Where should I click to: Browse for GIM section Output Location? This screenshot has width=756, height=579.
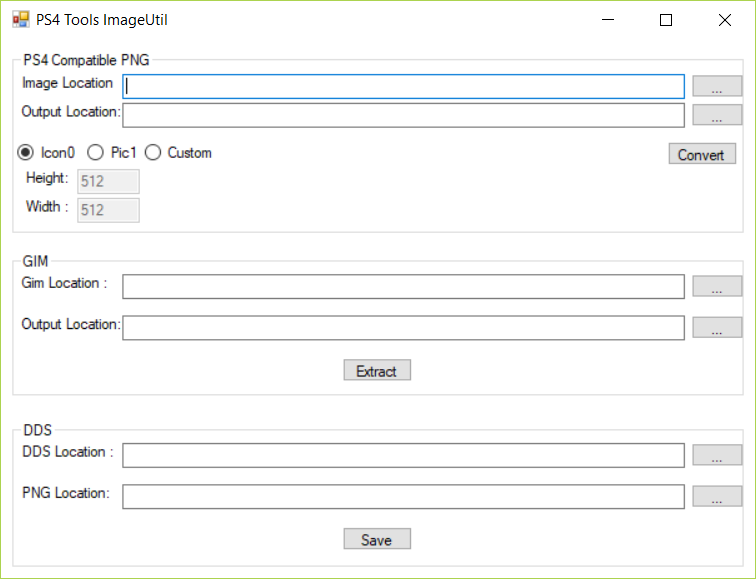tap(717, 327)
